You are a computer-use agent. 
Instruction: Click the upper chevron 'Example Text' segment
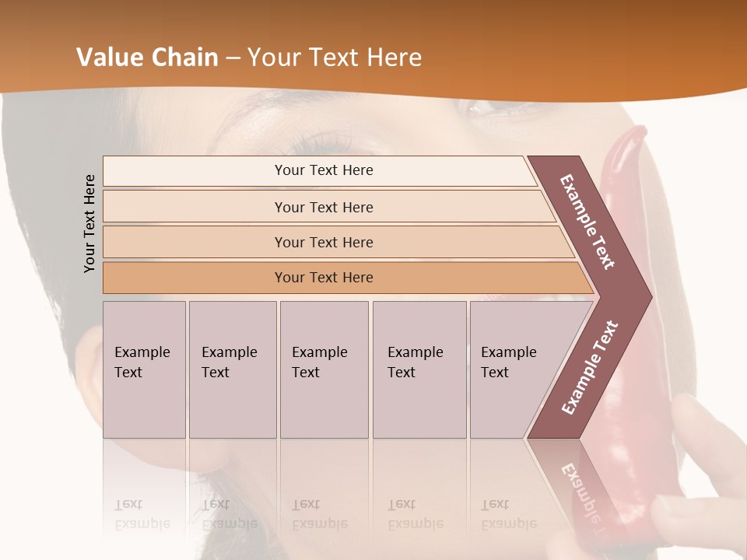pos(589,223)
